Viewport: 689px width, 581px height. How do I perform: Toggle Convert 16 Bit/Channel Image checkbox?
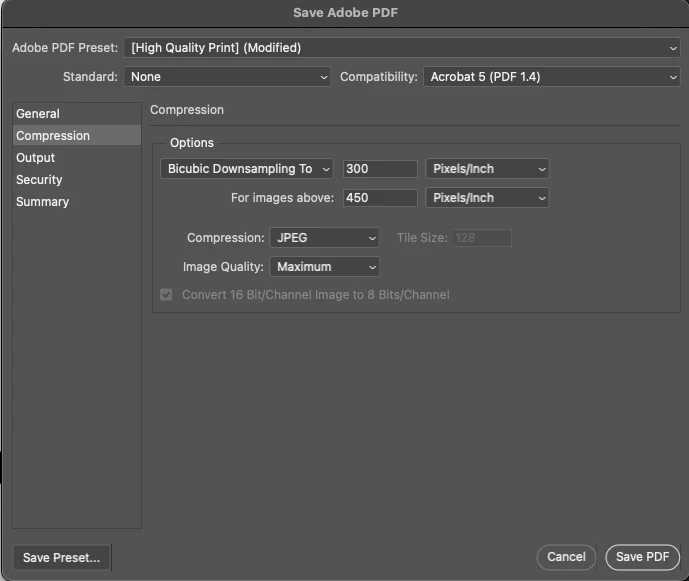click(x=166, y=294)
